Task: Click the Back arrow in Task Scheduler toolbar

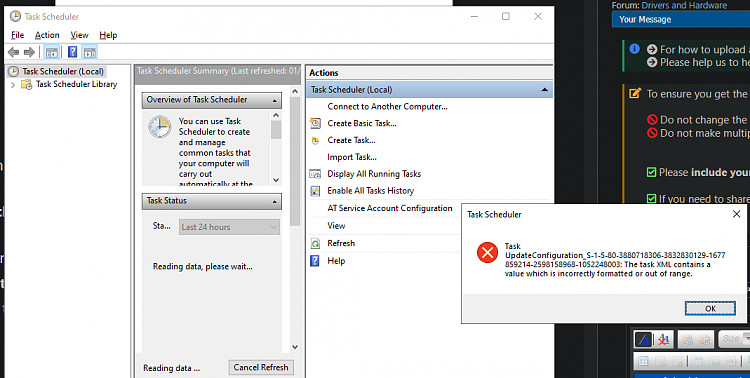Action: [13, 52]
